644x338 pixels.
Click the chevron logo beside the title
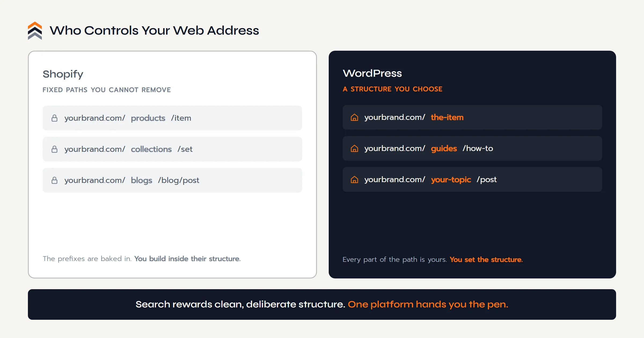tap(35, 31)
